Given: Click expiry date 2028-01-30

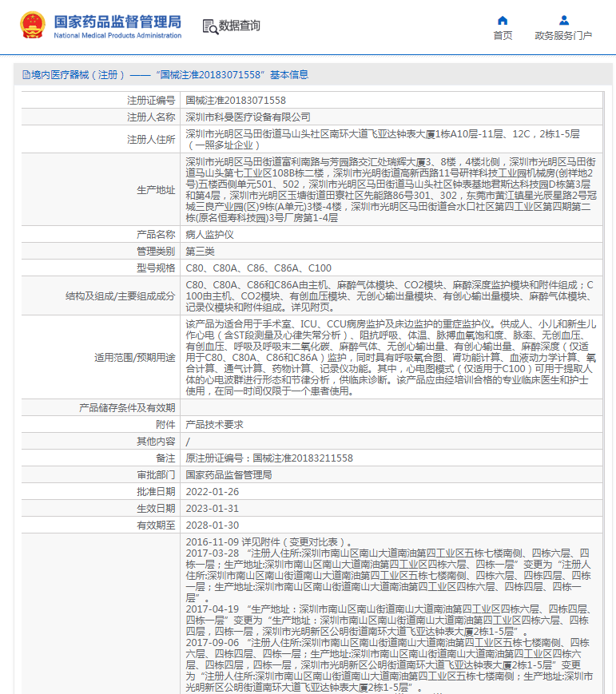Looking at the screenshot, I should pyautogui.click(x=212, y=525).
